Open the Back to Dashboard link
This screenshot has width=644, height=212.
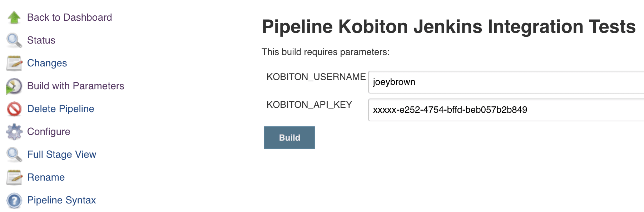pyautogui.click(x=70, y=17)
